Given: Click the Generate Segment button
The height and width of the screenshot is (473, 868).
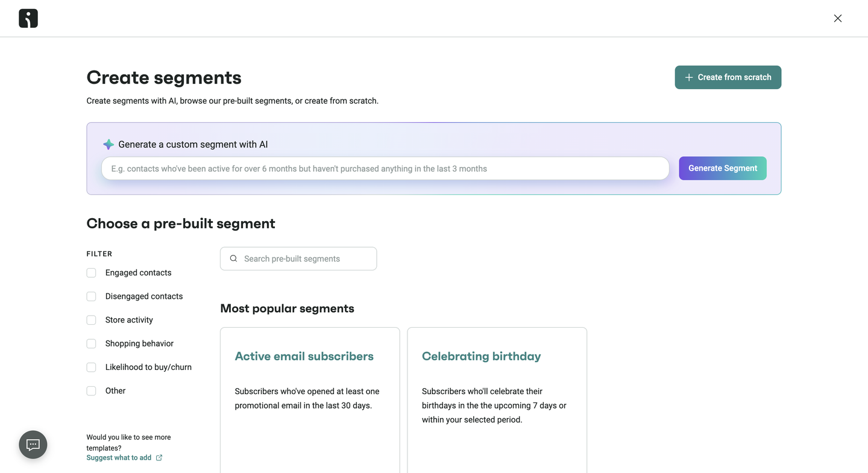Looking at the screenshot, I should pos(723,168).
